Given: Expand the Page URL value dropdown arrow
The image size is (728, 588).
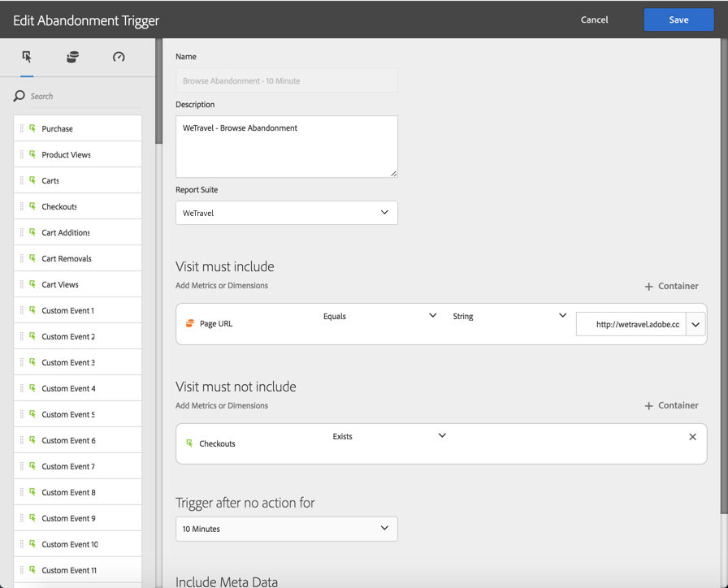Looking at the screenshot, I should [x=695, y=324].
